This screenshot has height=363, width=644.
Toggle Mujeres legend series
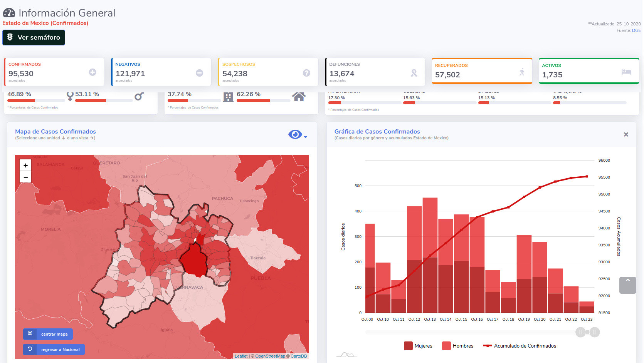click(418, 346)
